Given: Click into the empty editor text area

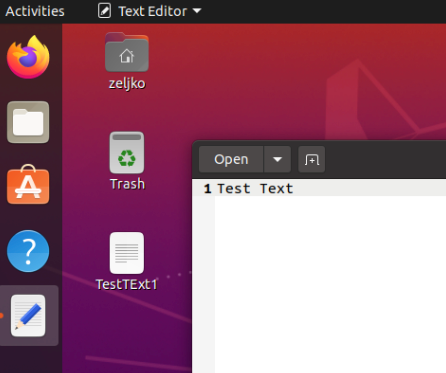Looking at the screenshot, I should point(330,283).
